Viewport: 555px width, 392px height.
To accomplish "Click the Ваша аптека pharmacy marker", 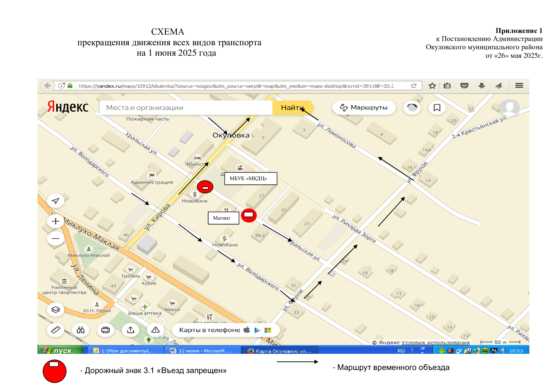I will click(145, 307).
